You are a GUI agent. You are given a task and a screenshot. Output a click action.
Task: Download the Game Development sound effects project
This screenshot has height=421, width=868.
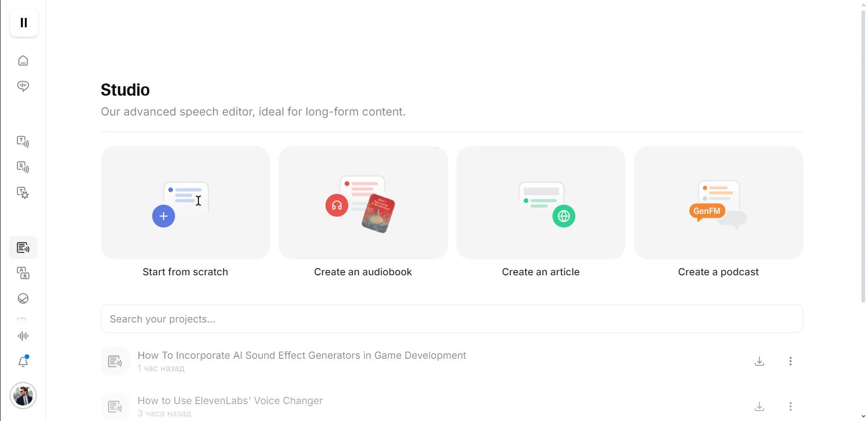point(759,361)
